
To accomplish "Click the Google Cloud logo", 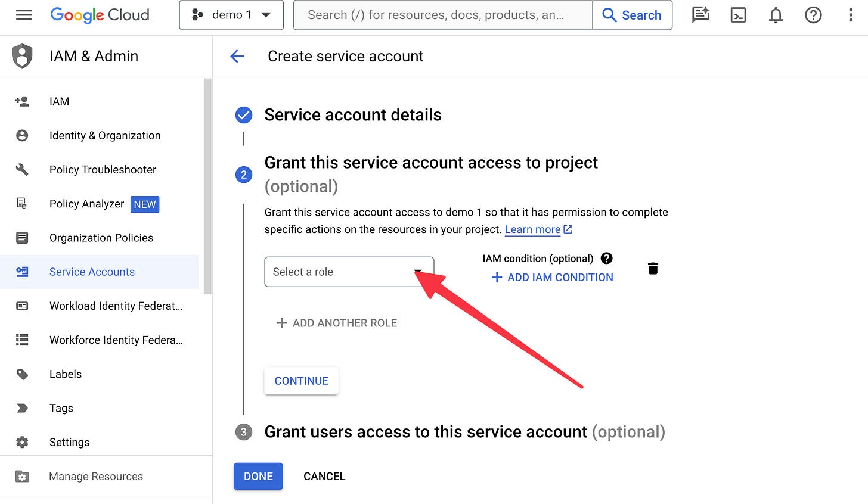I will pyautogui.click(x=100, y=15).
